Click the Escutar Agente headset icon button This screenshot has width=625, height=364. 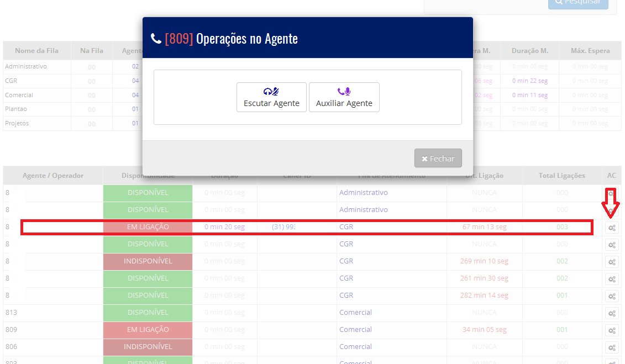pos(271,97)
